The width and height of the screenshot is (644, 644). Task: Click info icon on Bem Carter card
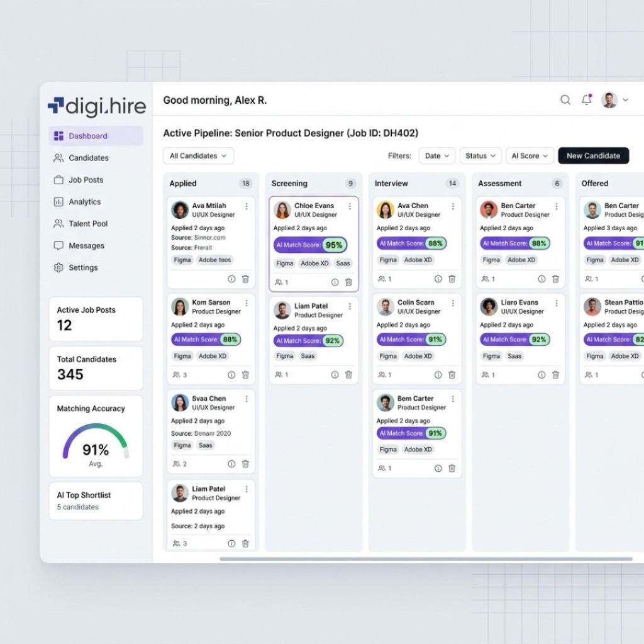tap(438, 468)
